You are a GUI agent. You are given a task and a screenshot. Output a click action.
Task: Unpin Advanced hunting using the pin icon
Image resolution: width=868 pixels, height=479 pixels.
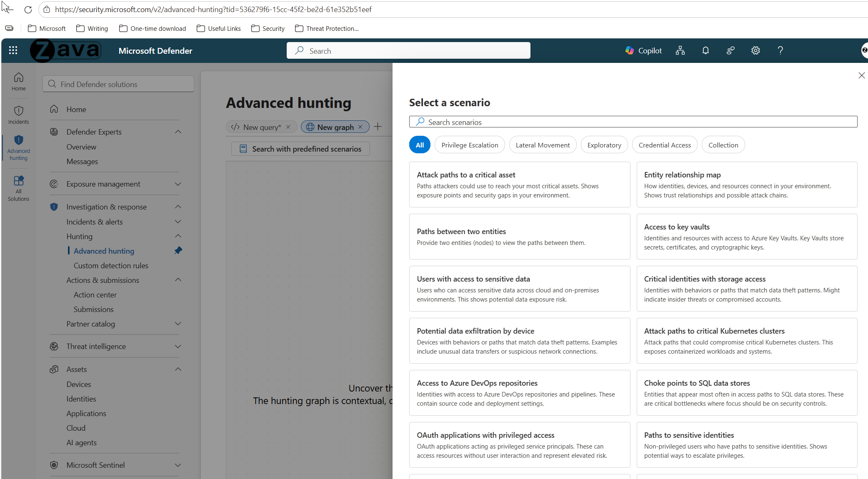[x=178, y=250]
